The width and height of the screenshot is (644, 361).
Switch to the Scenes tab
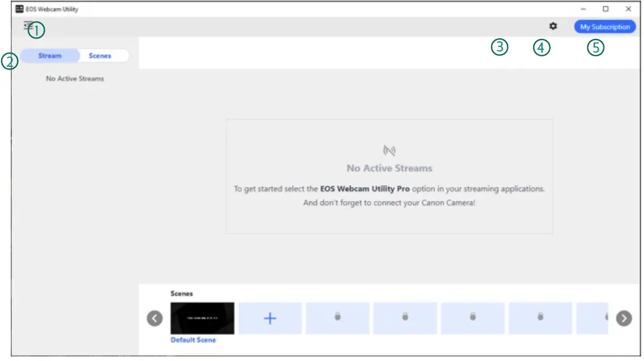coord(100,55)
